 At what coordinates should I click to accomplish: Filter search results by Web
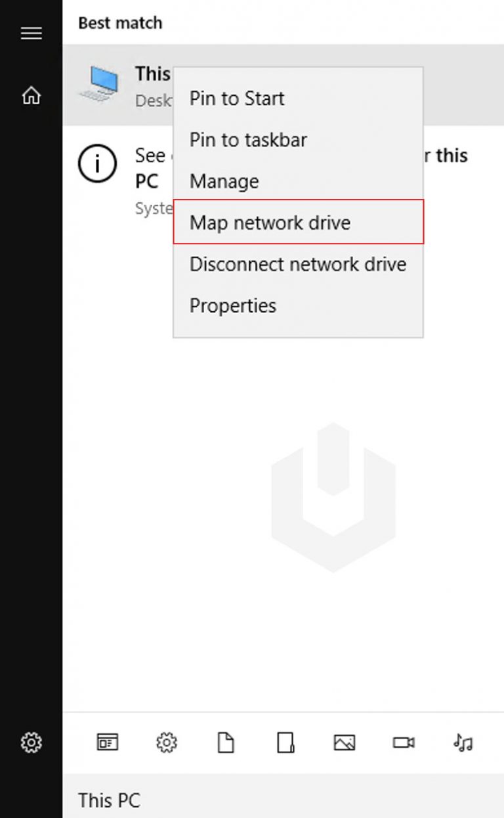107,743
